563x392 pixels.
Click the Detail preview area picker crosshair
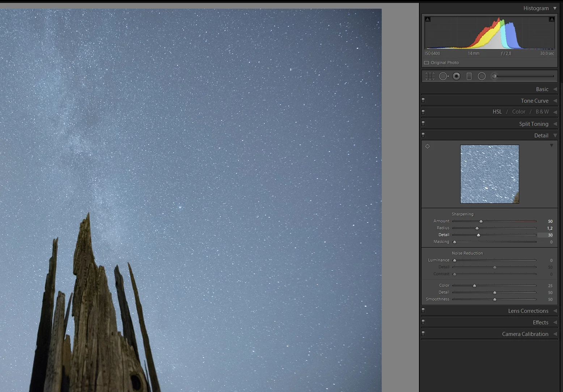click(x=428, y=146)
